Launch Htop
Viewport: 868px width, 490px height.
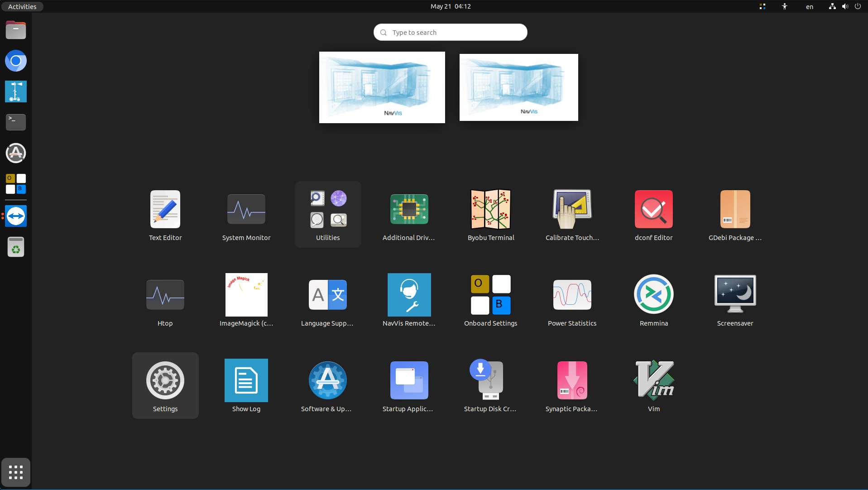pyautogui.click(x=165, y=300)
